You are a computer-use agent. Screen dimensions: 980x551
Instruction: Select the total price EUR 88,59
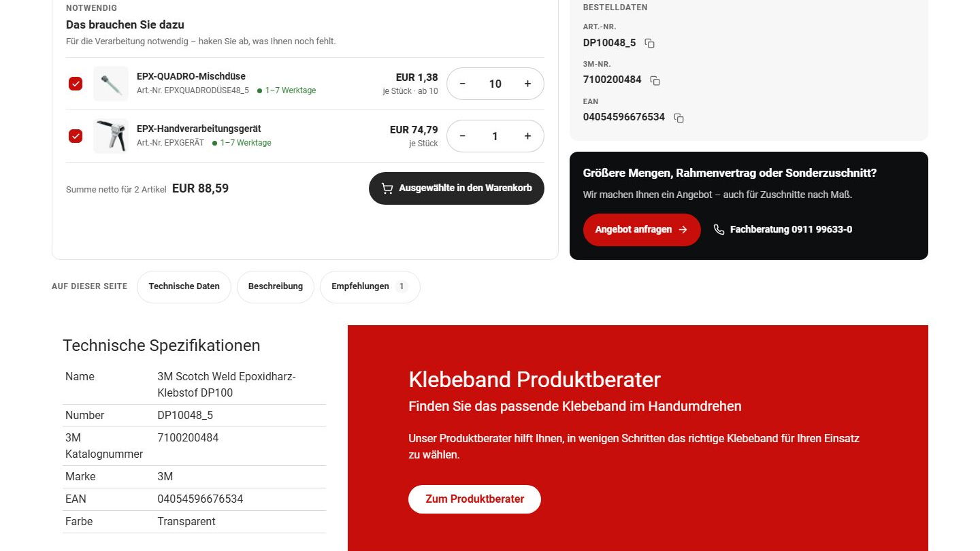tap(200, 188)
